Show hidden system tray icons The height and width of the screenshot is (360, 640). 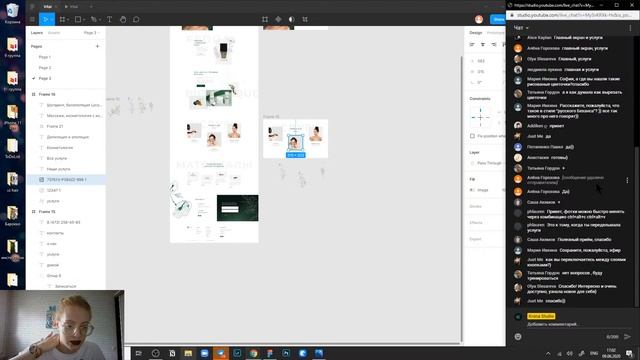[548, 353]
